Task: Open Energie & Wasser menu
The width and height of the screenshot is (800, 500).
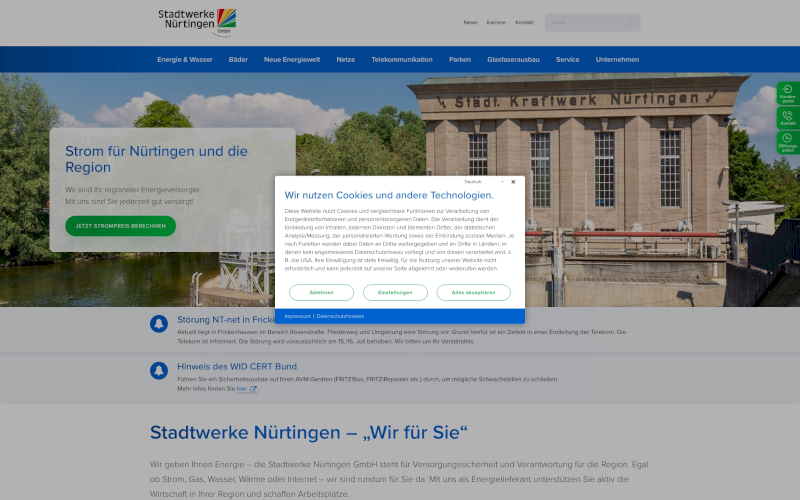Action: coord(184,59)
